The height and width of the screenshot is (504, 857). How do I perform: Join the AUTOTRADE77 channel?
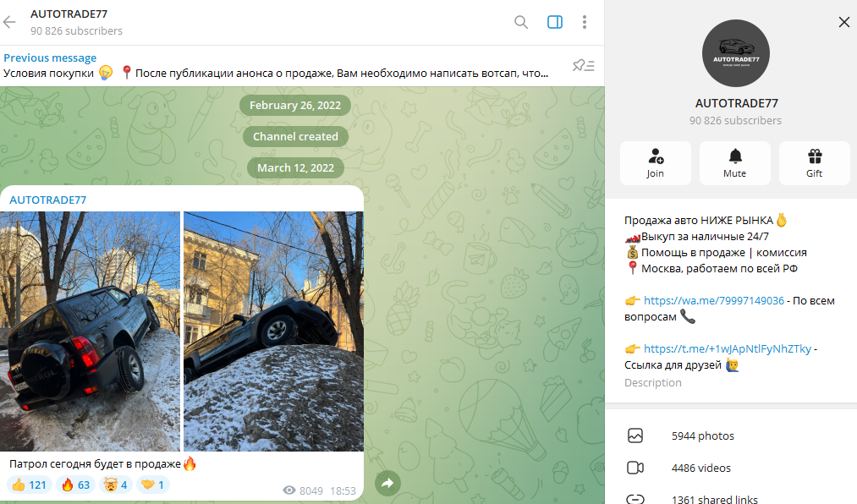[656, 163]
